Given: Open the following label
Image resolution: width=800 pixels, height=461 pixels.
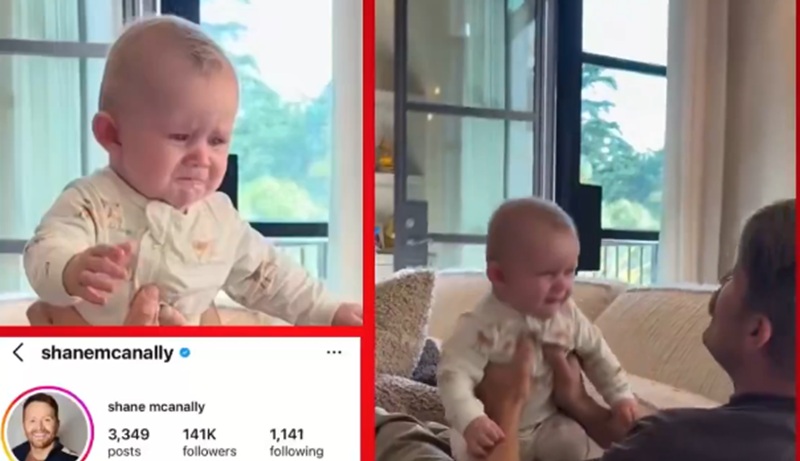Looking at the screenshot, I should [x=296, y=452].
